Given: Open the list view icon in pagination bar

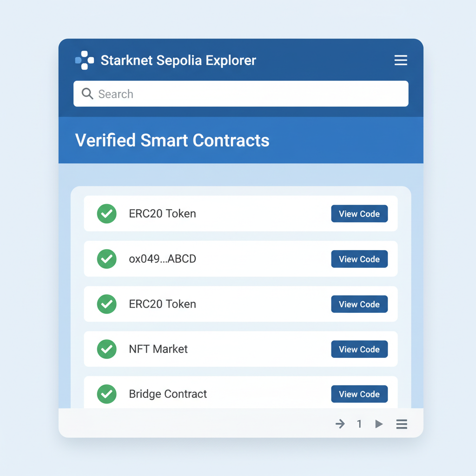Looking at the screenshot, I should pos(402,423).
